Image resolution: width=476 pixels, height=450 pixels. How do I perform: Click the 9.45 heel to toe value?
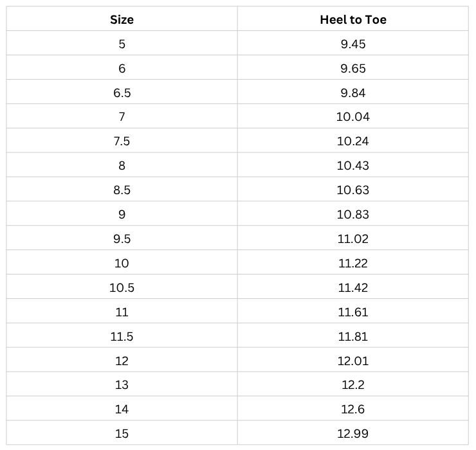pyautogui.click(x=353, y=44)
